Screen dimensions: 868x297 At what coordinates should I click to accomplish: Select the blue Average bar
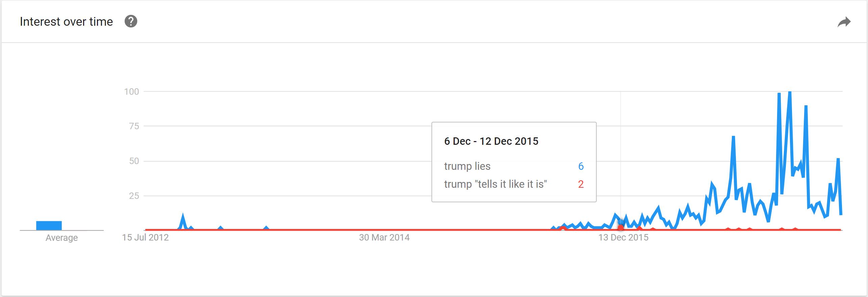49,226
